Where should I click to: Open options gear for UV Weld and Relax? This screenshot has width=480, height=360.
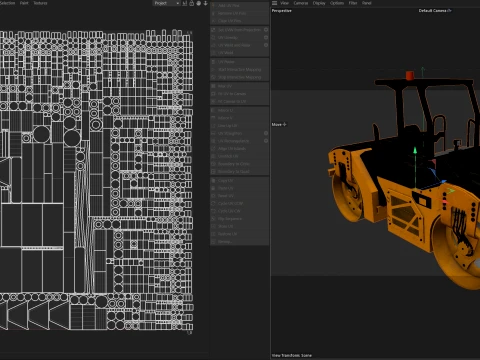pyautogui.click(x=266, y=45)
